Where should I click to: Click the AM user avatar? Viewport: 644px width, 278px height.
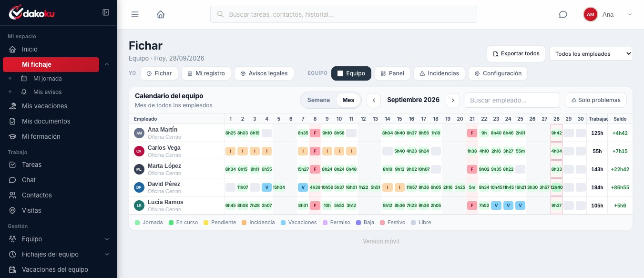[x=590, y=14]
